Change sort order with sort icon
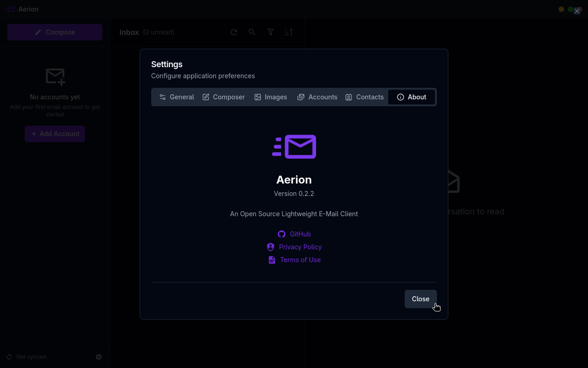The width and height of the screenshot is (588, 368). [288, 32]
